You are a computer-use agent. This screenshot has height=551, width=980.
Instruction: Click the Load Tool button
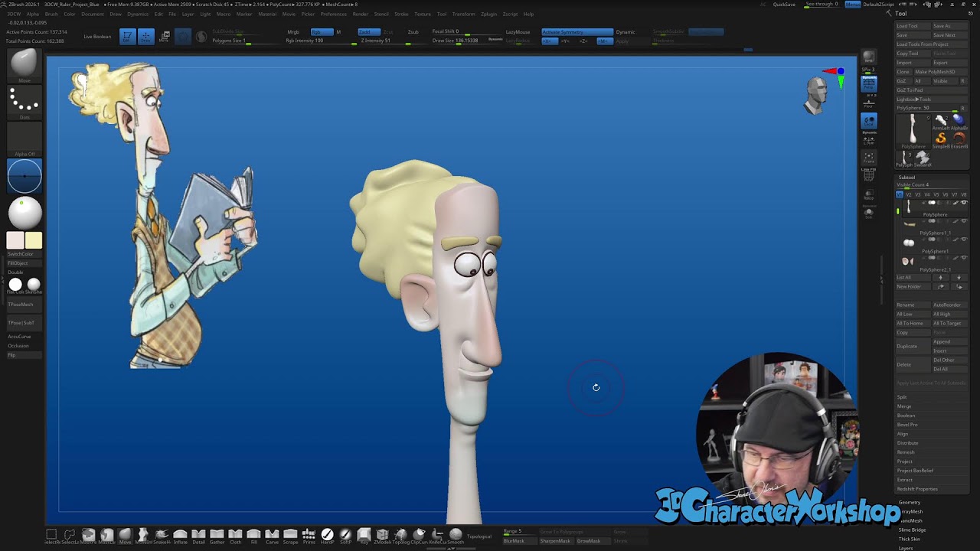coord(913,26)
